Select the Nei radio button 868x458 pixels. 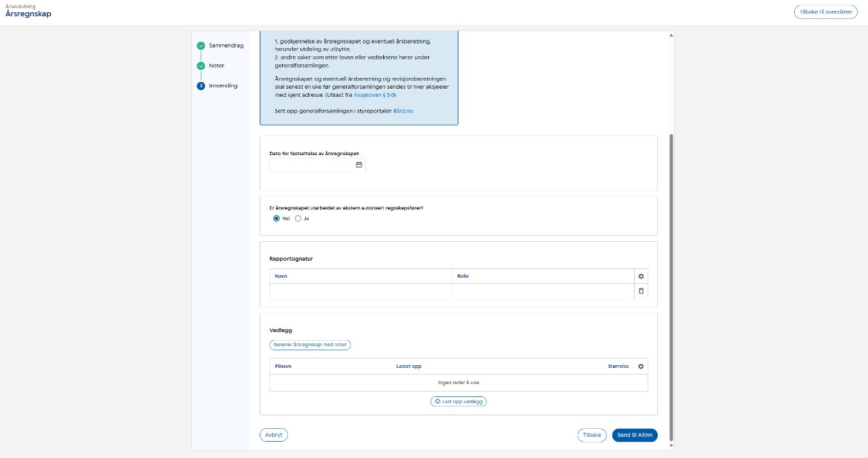click(x=277, y=218)
